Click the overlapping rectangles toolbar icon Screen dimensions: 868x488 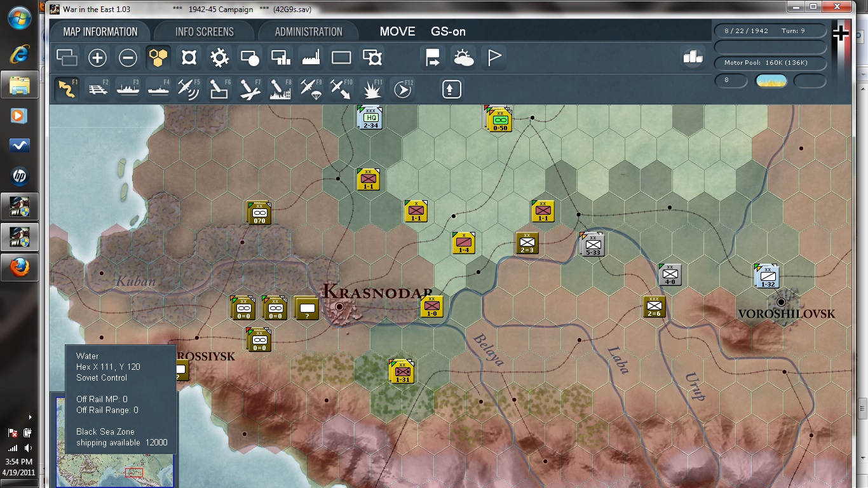click(x=67, y=58)
